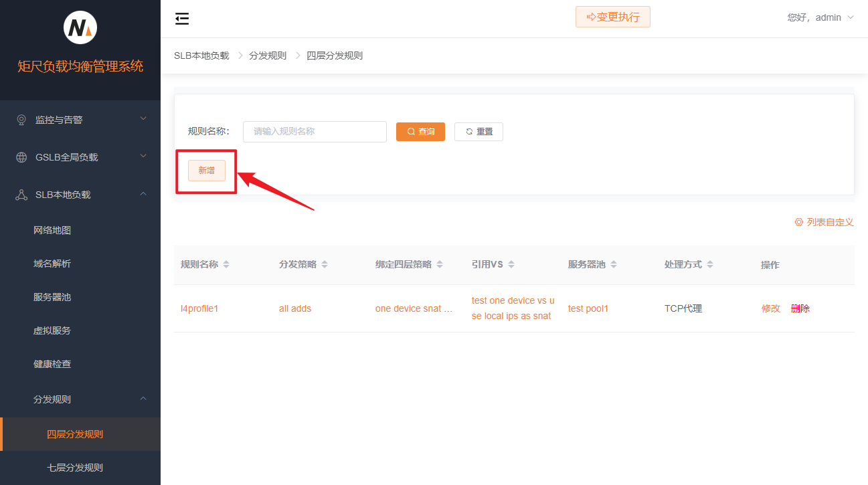This screenshot has height=485, width=868.
Task: Focus the 规则名称 input field
Action: pyautogui.click(x=315, y=132)
